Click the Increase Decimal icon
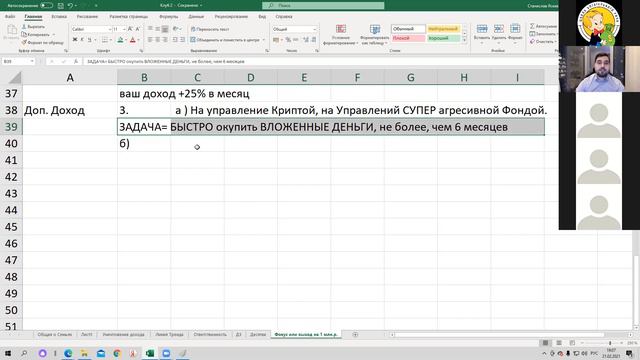This screenshot has height=360, width=640. click(306, 40)
